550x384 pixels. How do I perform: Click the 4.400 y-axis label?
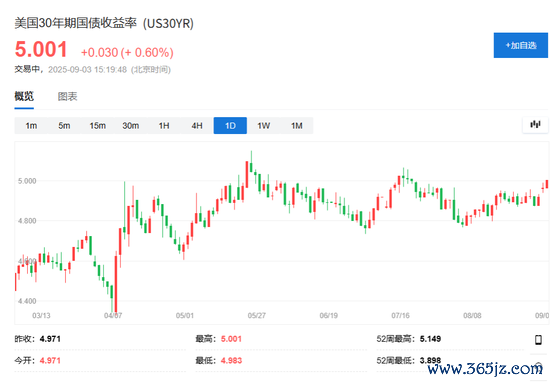pos(27,301)
